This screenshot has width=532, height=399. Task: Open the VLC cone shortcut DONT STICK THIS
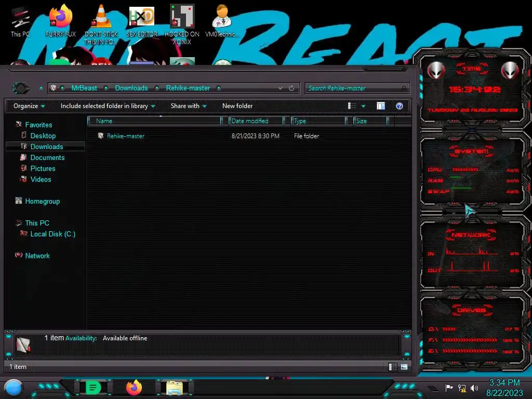pyautogui.click(x=101, y=25)
